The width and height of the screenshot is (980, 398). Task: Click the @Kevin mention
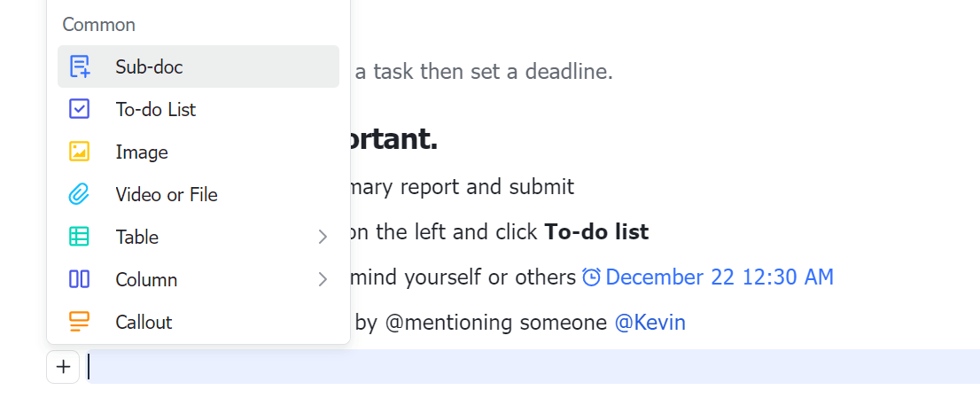click(x=650, y=322)
